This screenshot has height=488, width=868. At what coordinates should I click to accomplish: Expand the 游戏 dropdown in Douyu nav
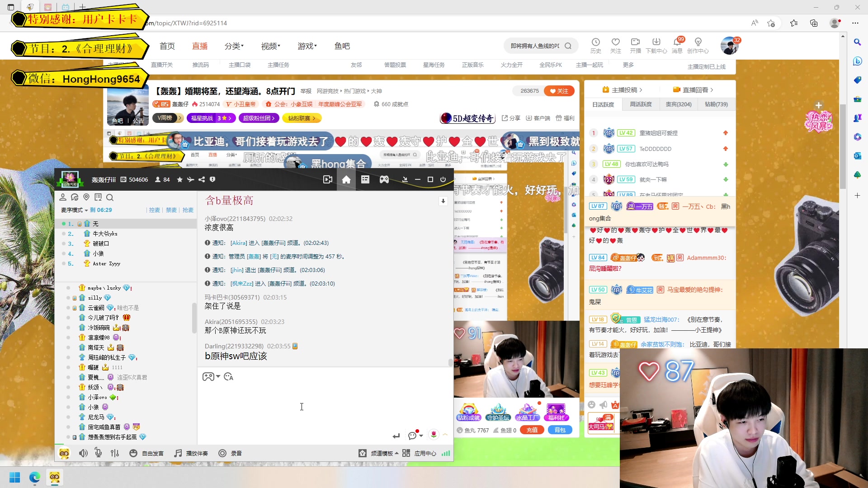(307, 46)
